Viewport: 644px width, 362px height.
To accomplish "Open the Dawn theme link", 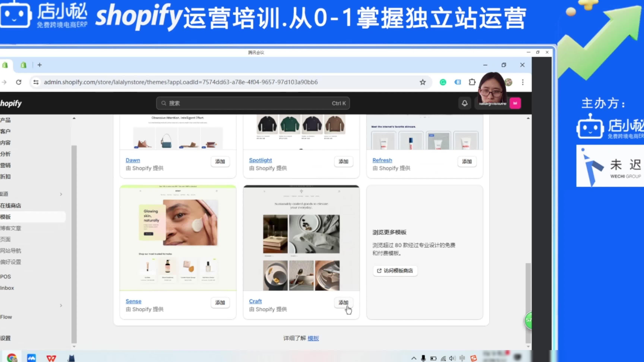I will click(133, 160).
